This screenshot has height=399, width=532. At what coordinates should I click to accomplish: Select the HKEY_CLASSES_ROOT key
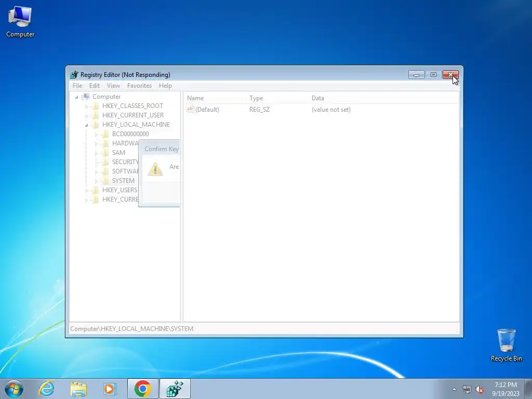point(132,106)
